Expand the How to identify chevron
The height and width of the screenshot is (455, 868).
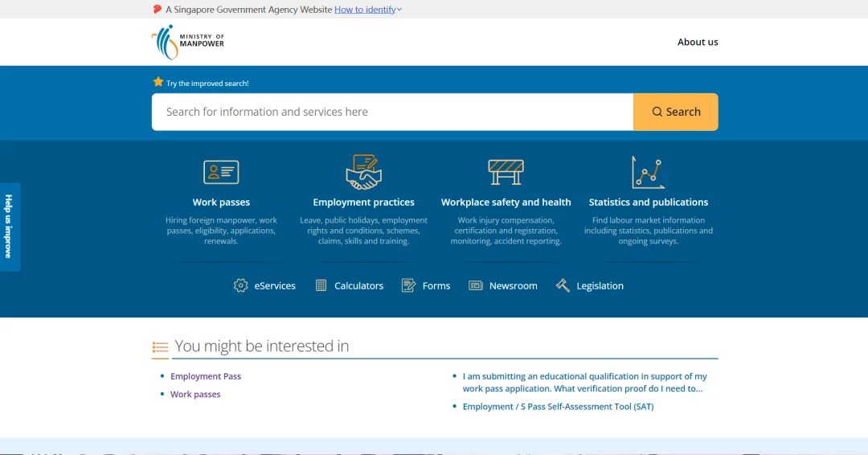[399, 10]
